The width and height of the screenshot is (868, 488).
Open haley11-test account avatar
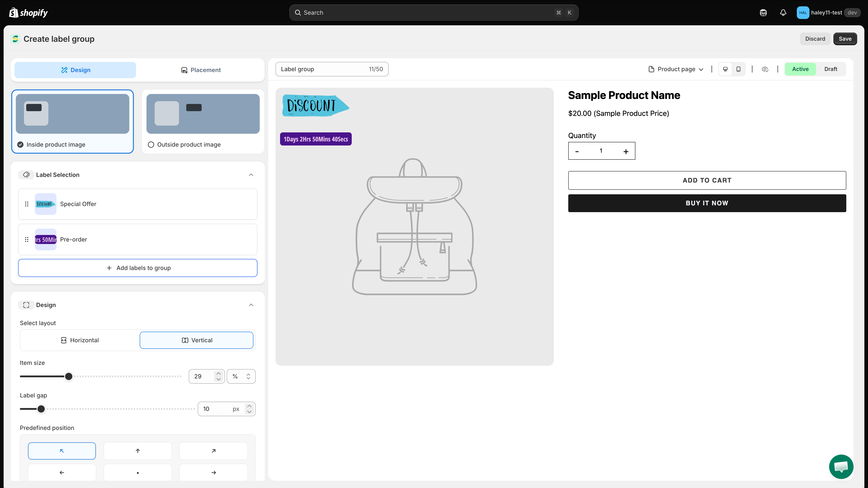803,13
